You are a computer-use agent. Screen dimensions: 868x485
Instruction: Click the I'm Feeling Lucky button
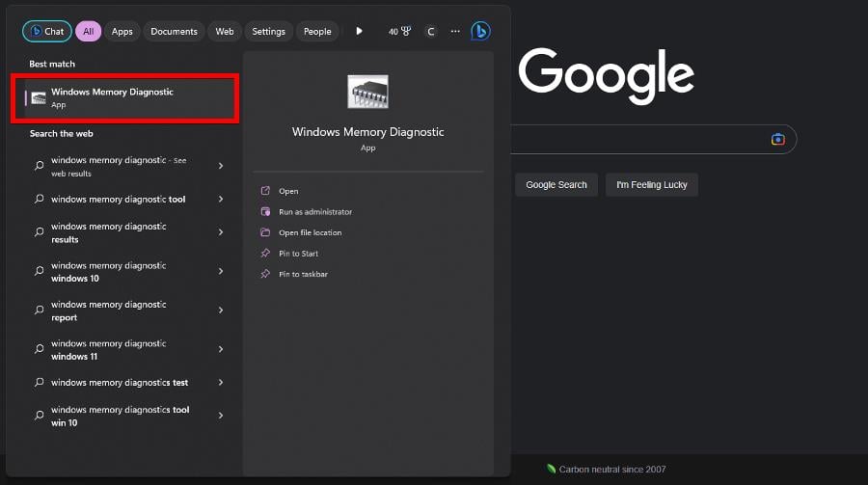(652, 185)
